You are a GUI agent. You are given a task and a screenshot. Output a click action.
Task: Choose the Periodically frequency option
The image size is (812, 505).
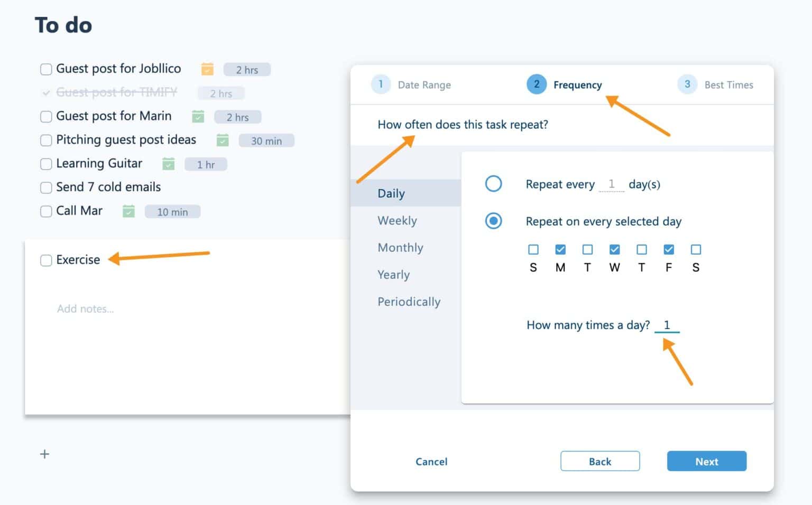point(409,302)
